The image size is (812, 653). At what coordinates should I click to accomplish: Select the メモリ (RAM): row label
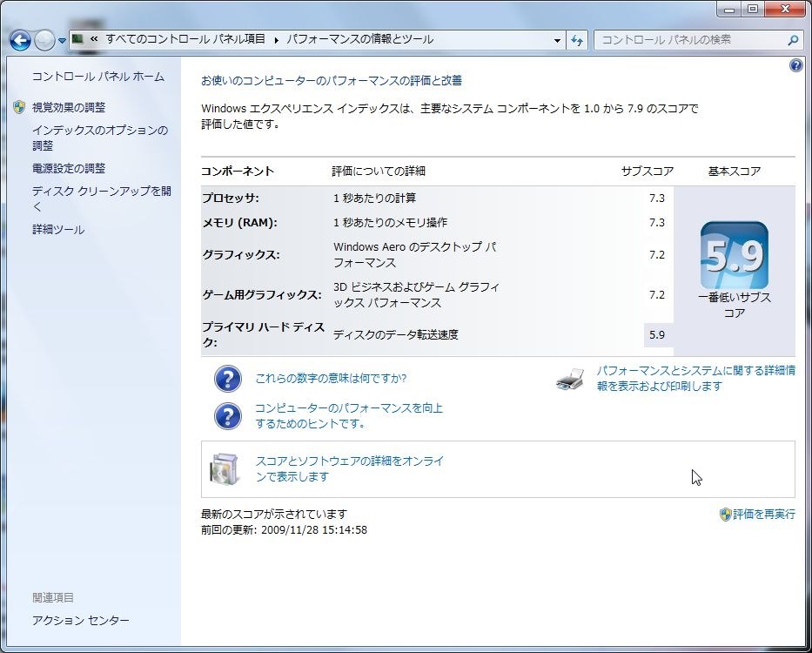tap(239, 223)
